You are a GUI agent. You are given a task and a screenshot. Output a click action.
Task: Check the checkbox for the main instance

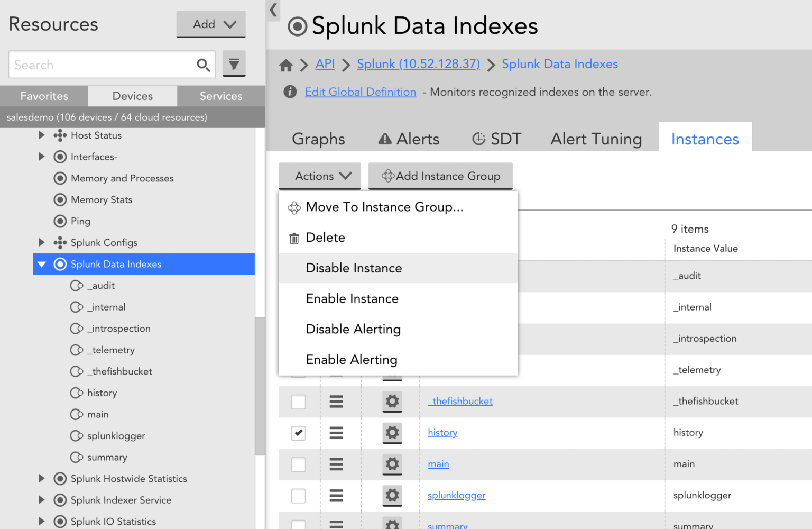[x=298, y=464]
